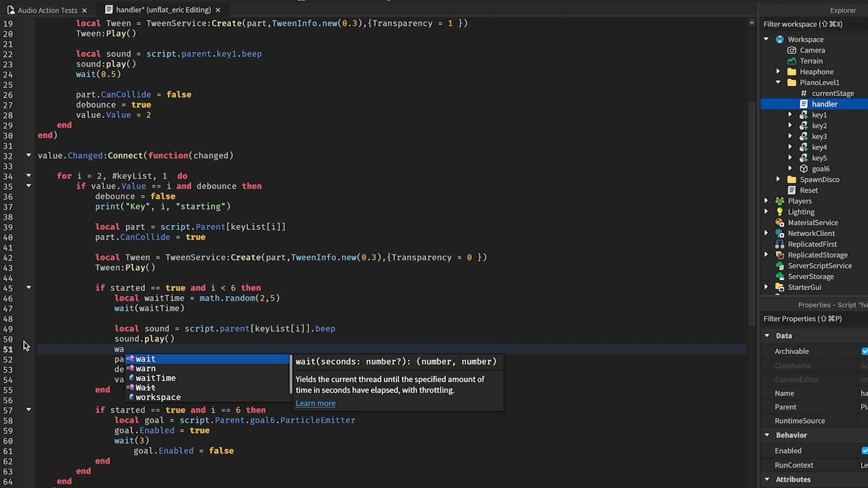The width and height of the screenshot is (868, 488).
Task: Select the Reset script icon
Action: (x=792, y=190)
